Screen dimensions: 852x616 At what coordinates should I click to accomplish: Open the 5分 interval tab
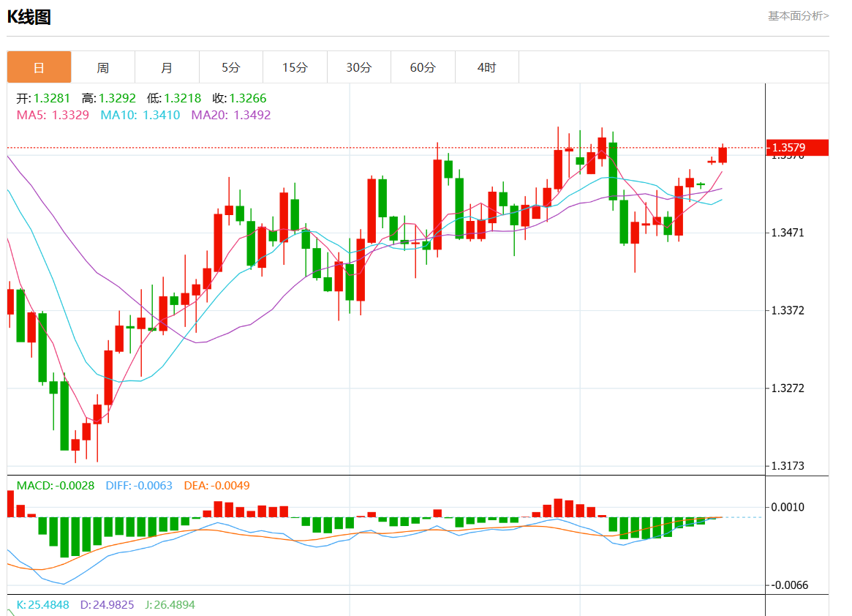coord(231,67)
